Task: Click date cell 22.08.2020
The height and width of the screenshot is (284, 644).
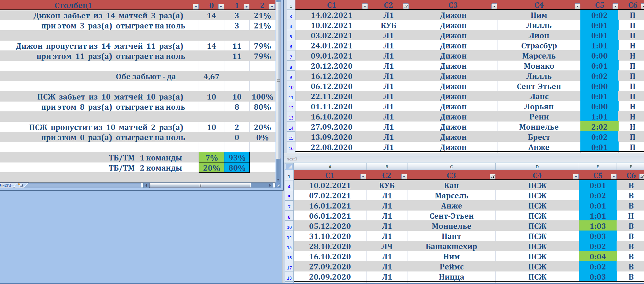Action: tap(332, 147)
